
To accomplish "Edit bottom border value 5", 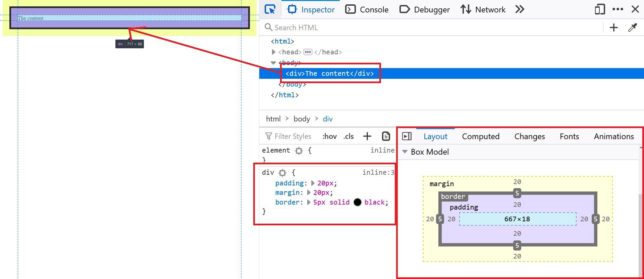I will [517, 245].
